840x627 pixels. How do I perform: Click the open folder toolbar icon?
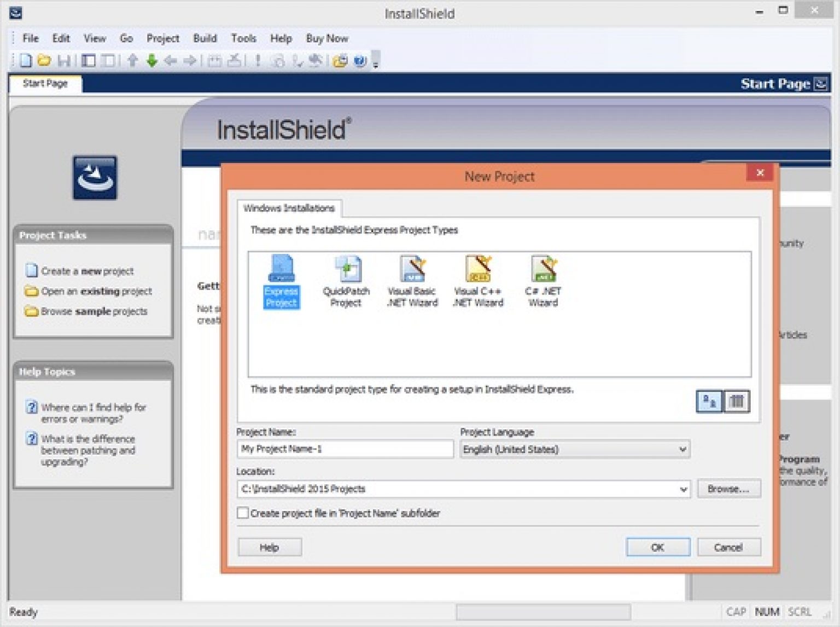(x=44, y=61)
